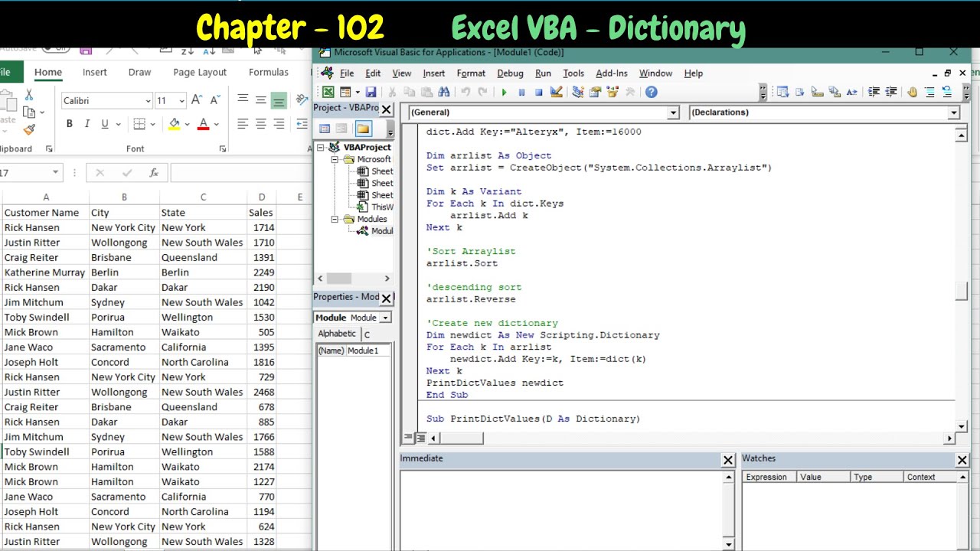Open the font size 11 dropdown
The image size is (980, 551).
coord(181,101)
